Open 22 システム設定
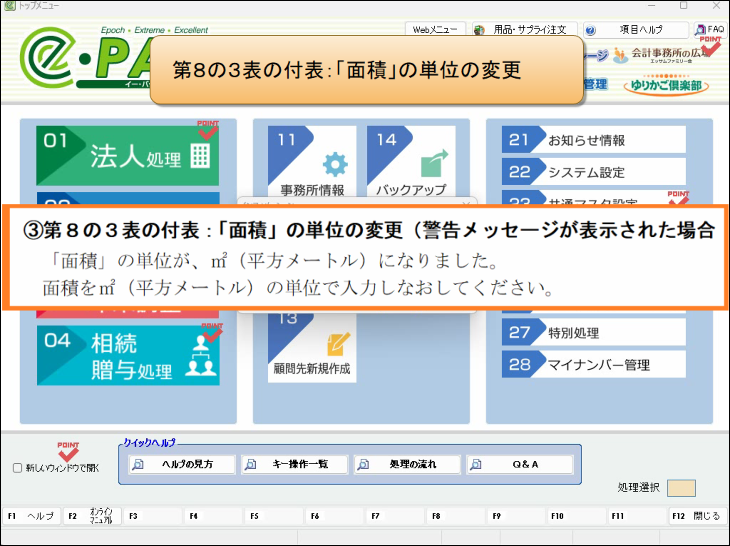730x546 pixels. point(594,172)
